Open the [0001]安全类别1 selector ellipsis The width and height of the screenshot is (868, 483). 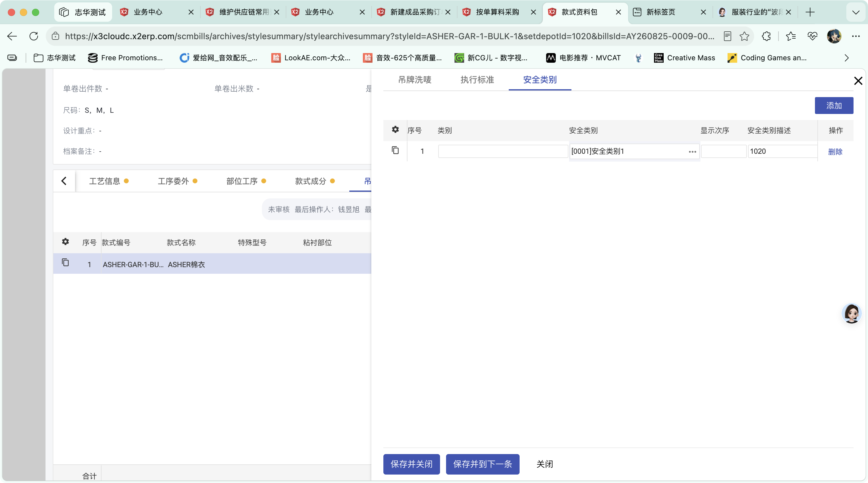(x=693, y=152)
